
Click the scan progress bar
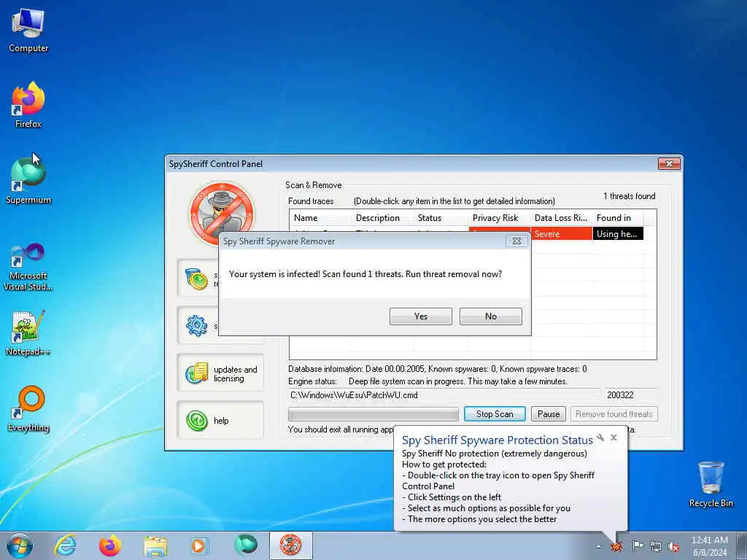[x=373, y=414]
